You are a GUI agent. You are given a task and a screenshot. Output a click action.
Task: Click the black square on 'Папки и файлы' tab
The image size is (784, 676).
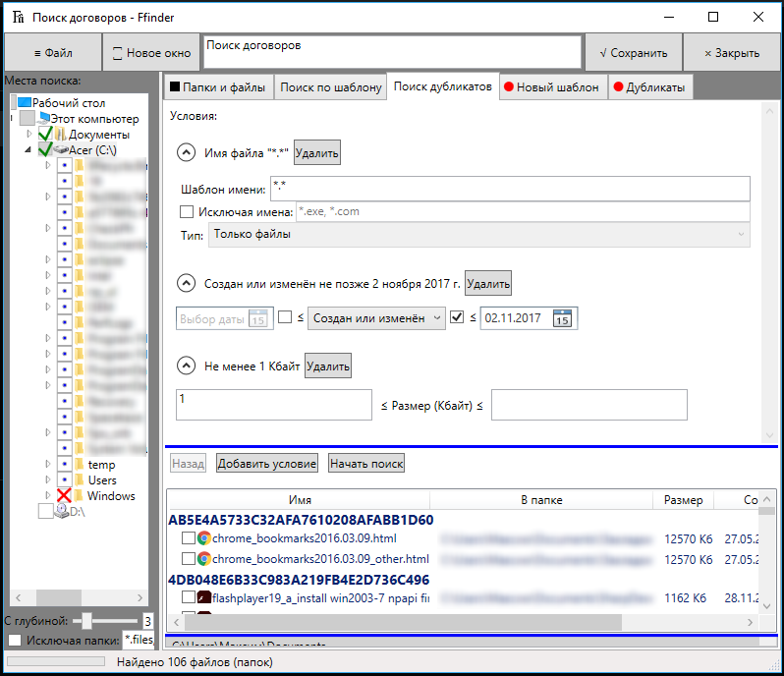coord(175,86)
